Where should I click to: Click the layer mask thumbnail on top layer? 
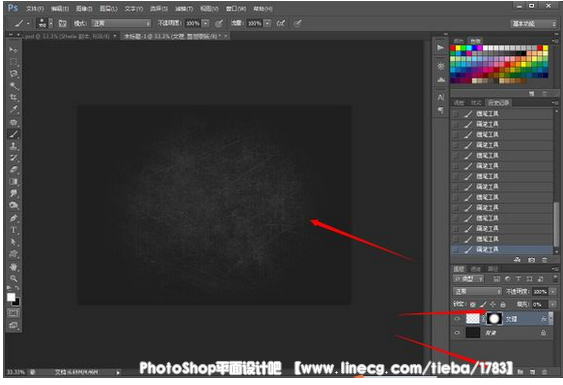(x=494, y=319)
